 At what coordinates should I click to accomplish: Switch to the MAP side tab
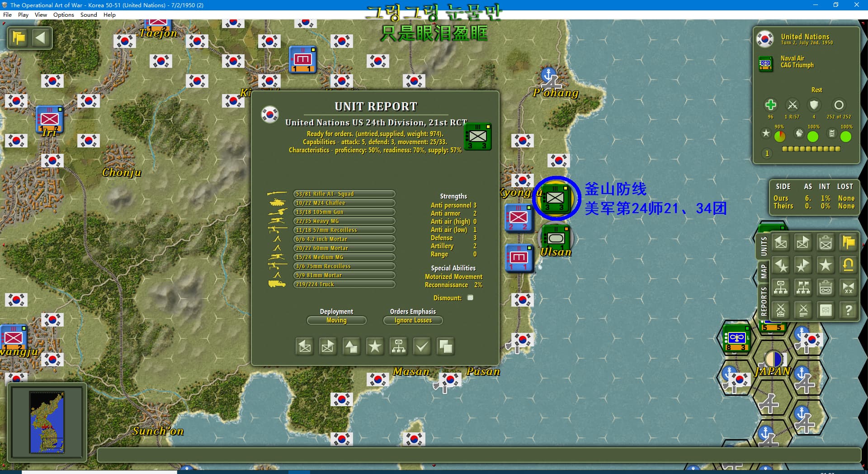[x=764, y=272]
